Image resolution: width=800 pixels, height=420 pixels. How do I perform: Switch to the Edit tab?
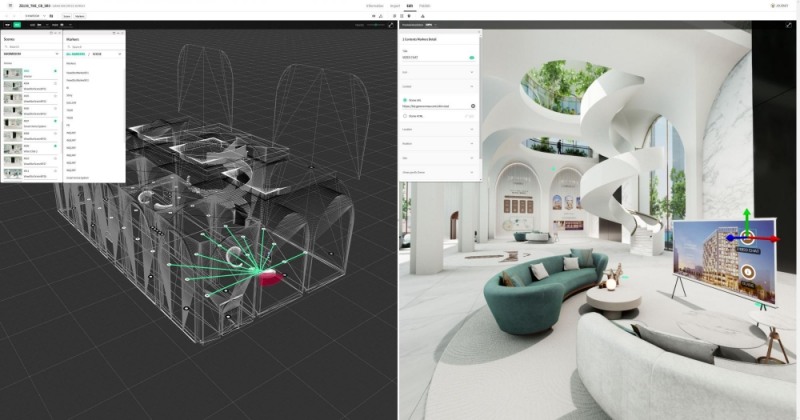coord(409,5)
